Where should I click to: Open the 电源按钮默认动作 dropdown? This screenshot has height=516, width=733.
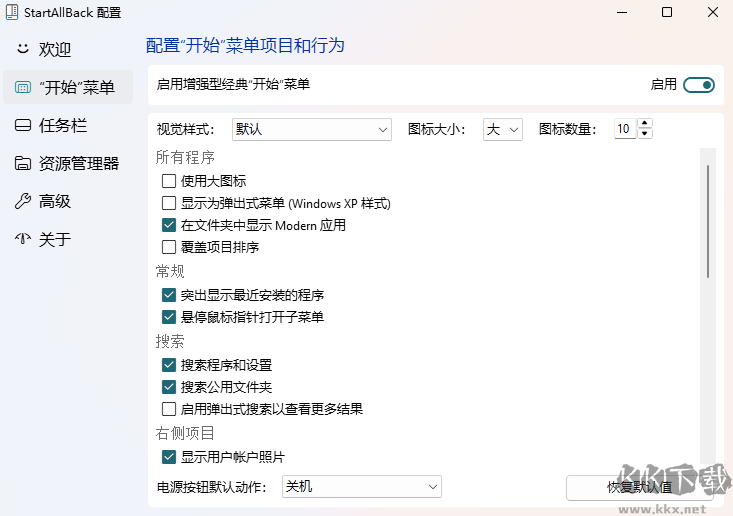pos(361,487)
